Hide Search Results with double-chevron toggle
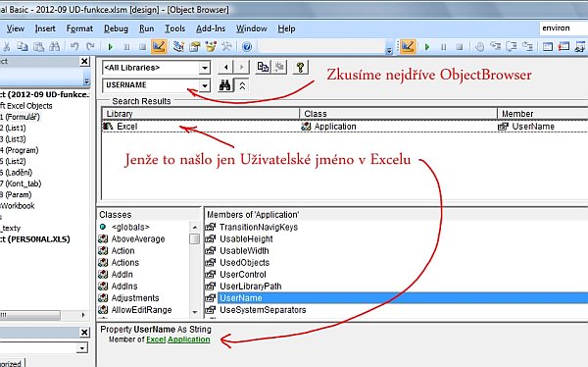Screen dimensions: 588x367 point(242,85)
